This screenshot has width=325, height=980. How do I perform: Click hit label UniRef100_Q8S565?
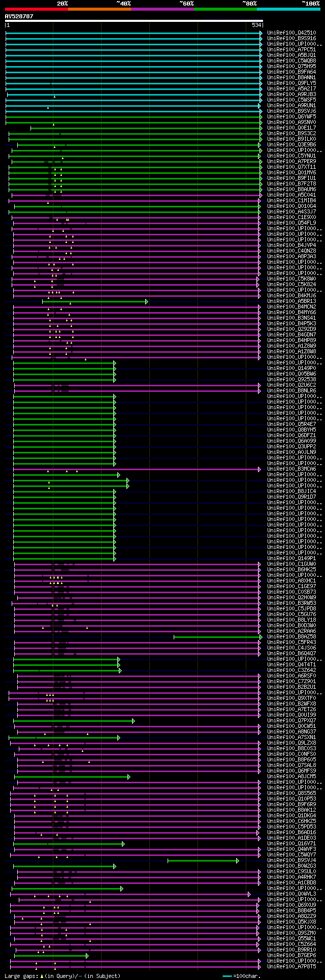tap(292, 793)
